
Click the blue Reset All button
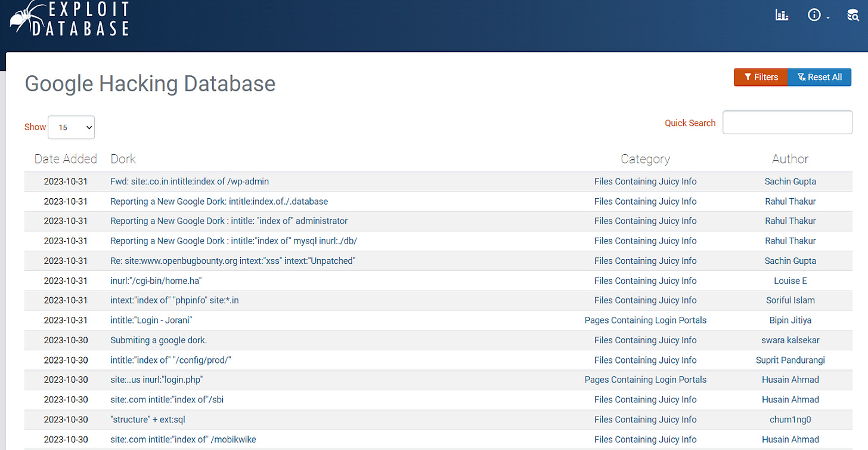coord(820,77)
